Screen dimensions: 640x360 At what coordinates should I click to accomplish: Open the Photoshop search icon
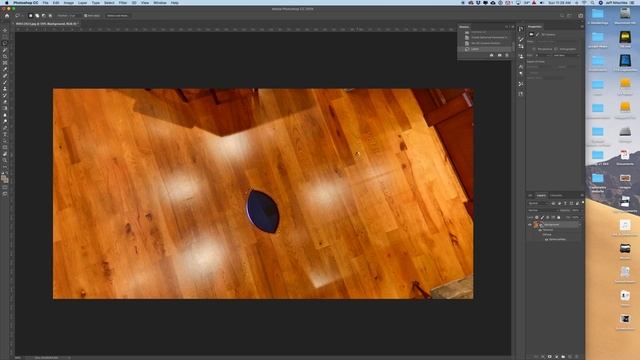pyautogui.click(x=562, y=16)
